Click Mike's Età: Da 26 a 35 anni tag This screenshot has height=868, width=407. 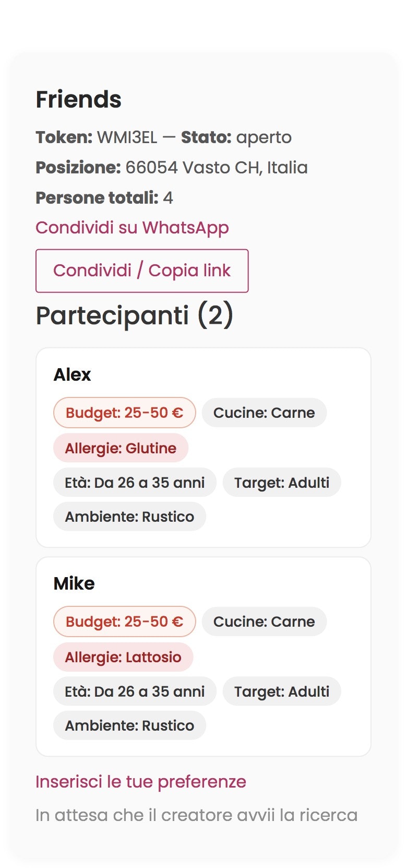pyautogui.click(x=134, y=691)
